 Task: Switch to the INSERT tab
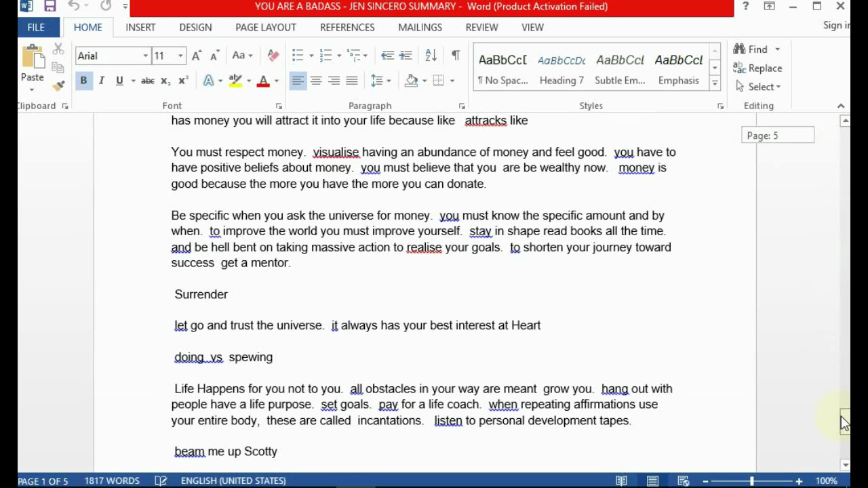(140, 27)
